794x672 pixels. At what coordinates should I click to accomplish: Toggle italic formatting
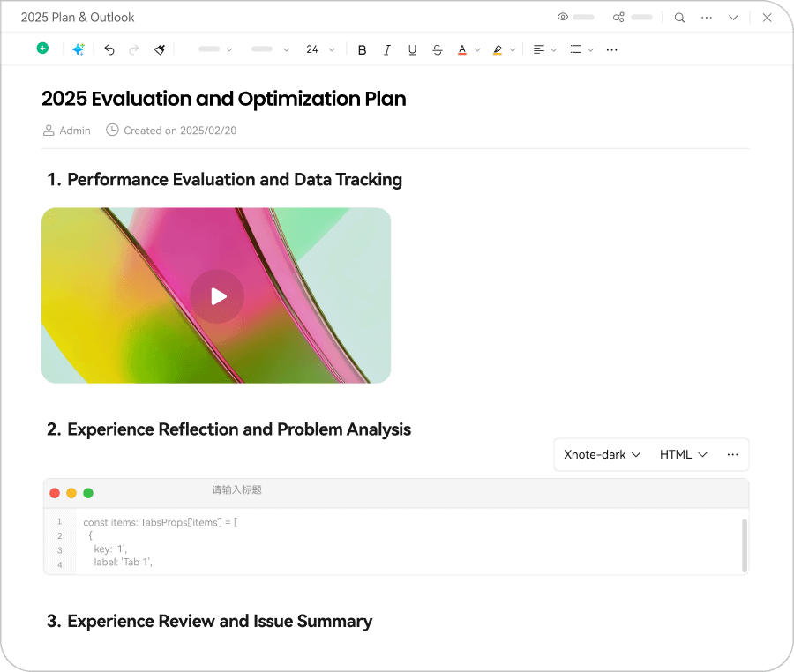click(x=387, y=50)
